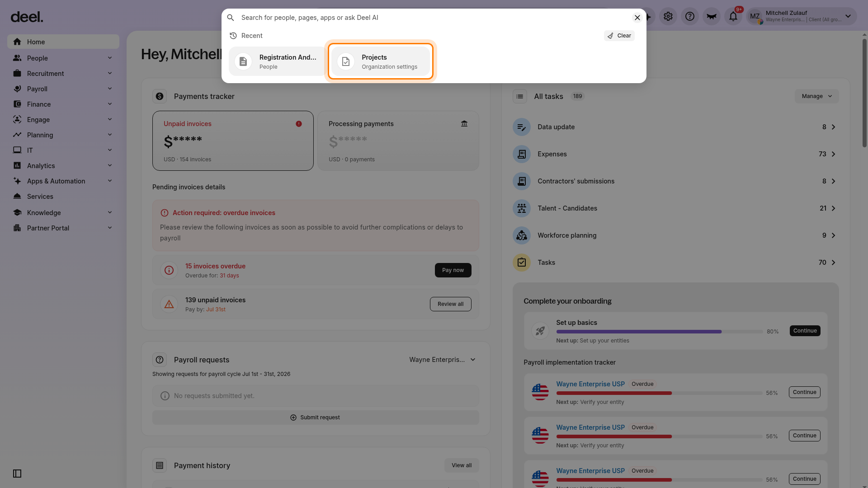868x488 pixels.
Task: Go to Home in sidebar
Action: pos(63,42)
